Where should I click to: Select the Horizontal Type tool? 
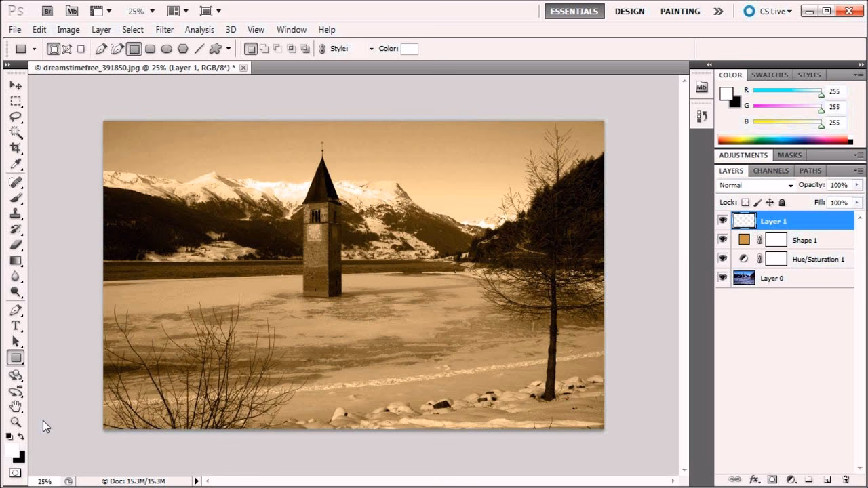[15, 323]
